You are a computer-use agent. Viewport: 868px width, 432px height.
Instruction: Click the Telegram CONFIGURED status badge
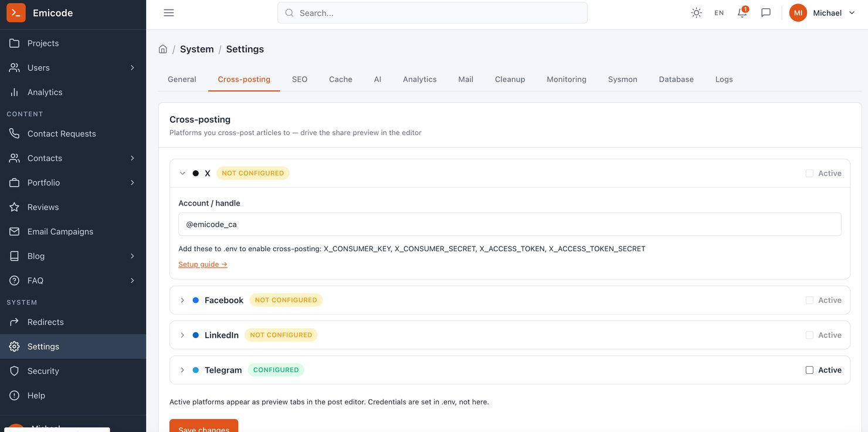(x=276, y=370)
